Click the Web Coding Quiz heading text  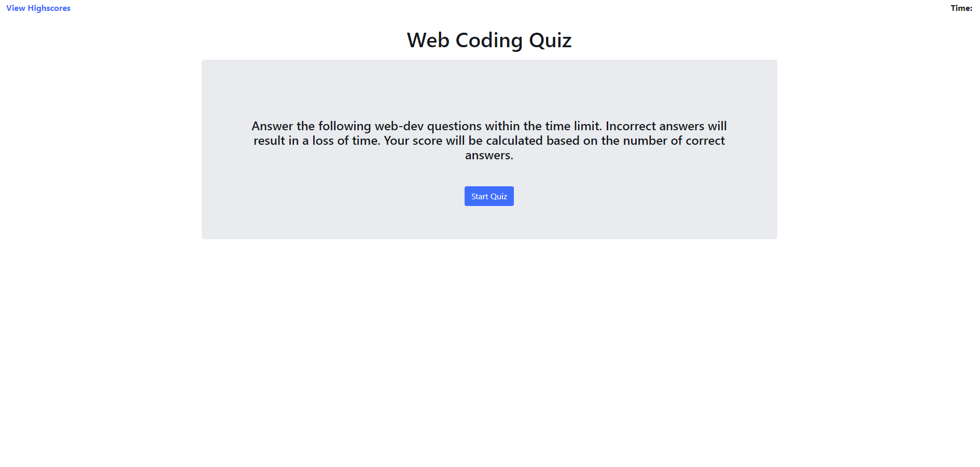(489, 40)
